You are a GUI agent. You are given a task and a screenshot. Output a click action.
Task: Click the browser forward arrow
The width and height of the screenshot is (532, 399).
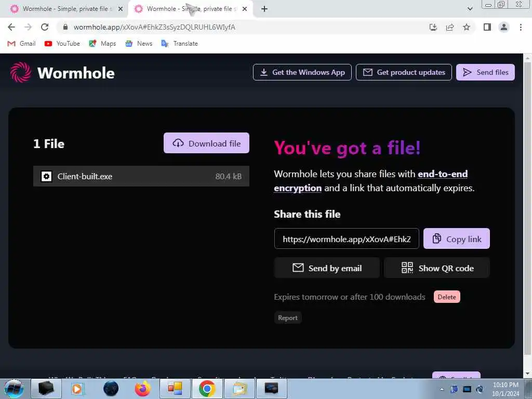pyautogui.click(x=28, y=27)
